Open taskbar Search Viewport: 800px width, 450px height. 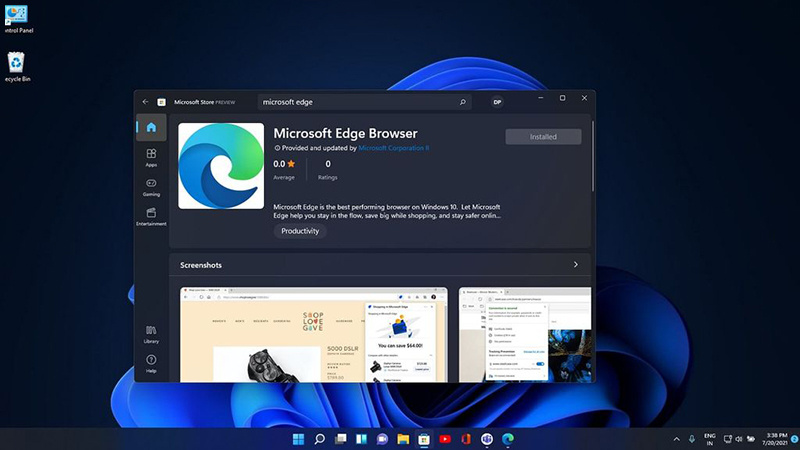tap(320, 439)
